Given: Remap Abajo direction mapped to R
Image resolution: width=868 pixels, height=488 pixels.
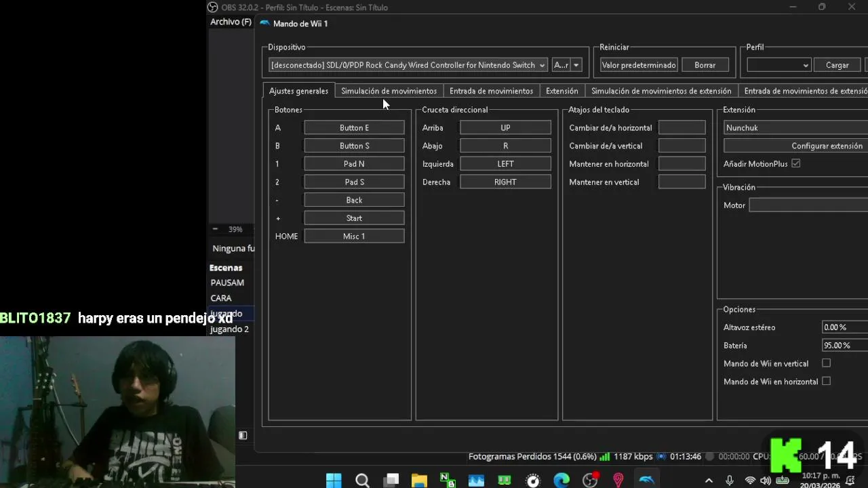Looking at the screenshot, I should tap(505, 146).
